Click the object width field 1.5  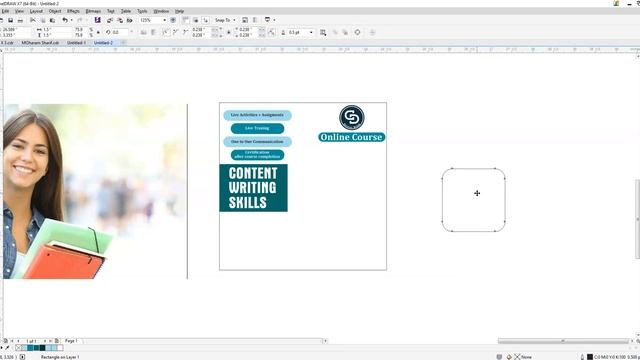pos(56,30)
